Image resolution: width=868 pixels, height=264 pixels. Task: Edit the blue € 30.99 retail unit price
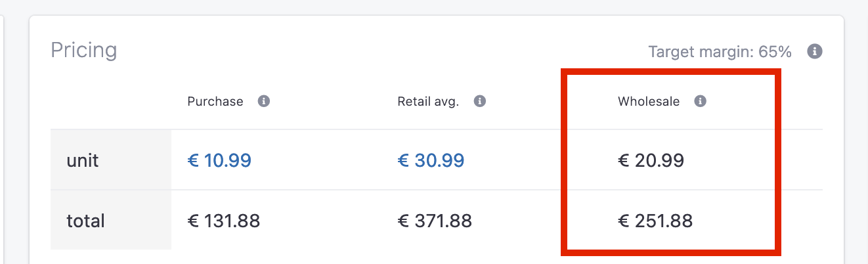tap(431, 160)
